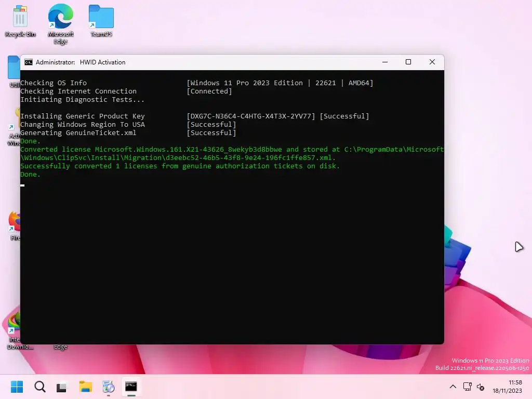Open the TeamOS folder shortcut
Screen dimensions: 532x399
coord(101,21)
